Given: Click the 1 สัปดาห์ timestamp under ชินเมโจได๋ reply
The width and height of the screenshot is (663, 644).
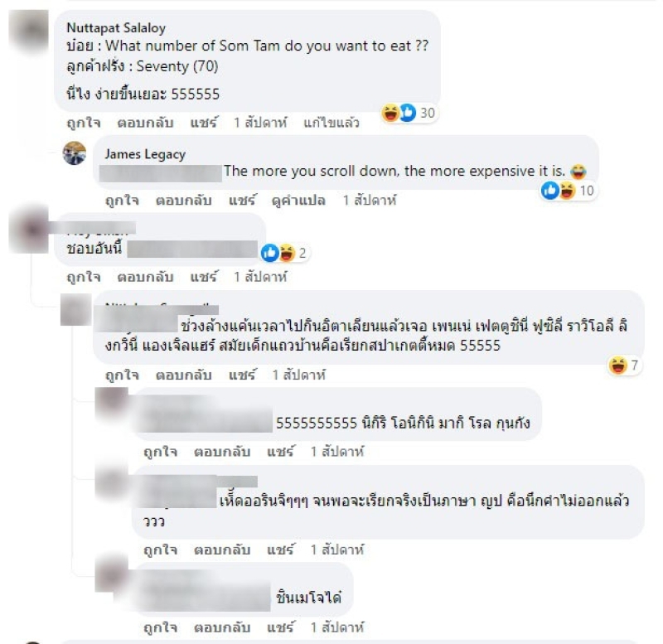Looking at the screenshot, I should [x=337, y=627].
